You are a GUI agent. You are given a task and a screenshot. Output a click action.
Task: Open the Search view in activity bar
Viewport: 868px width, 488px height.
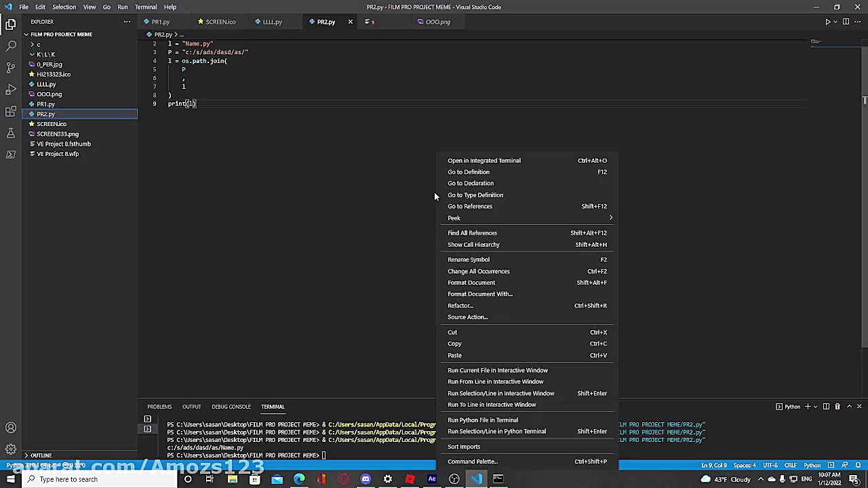point(11,46)
